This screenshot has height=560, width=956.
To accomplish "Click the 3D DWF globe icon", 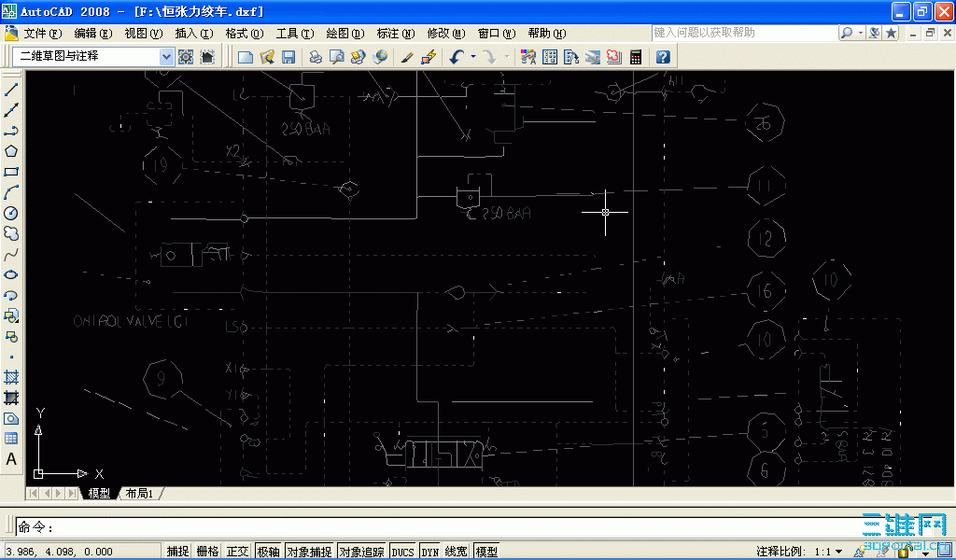I will [380, 57].
